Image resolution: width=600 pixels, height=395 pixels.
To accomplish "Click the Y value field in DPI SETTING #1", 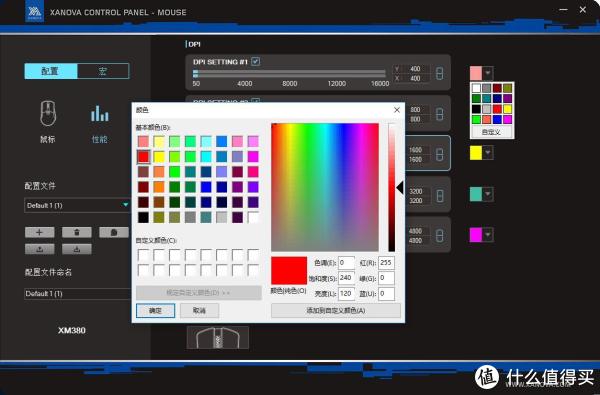I will pyautogui.click(x=415, y=69).
